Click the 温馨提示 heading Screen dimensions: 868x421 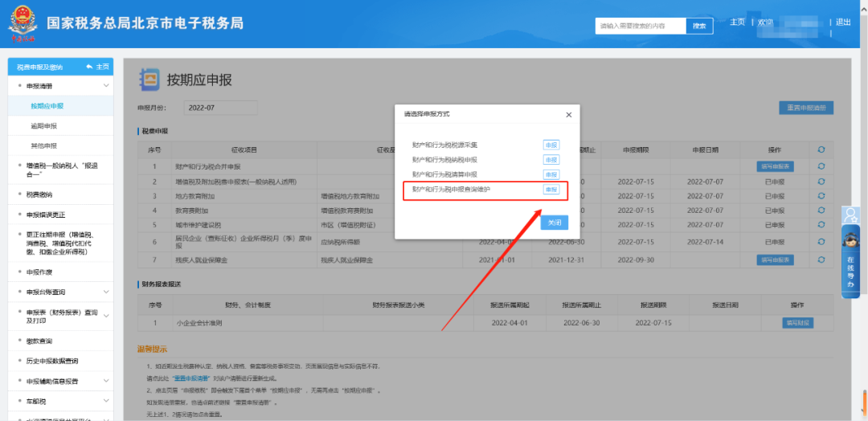click(152, 349)
